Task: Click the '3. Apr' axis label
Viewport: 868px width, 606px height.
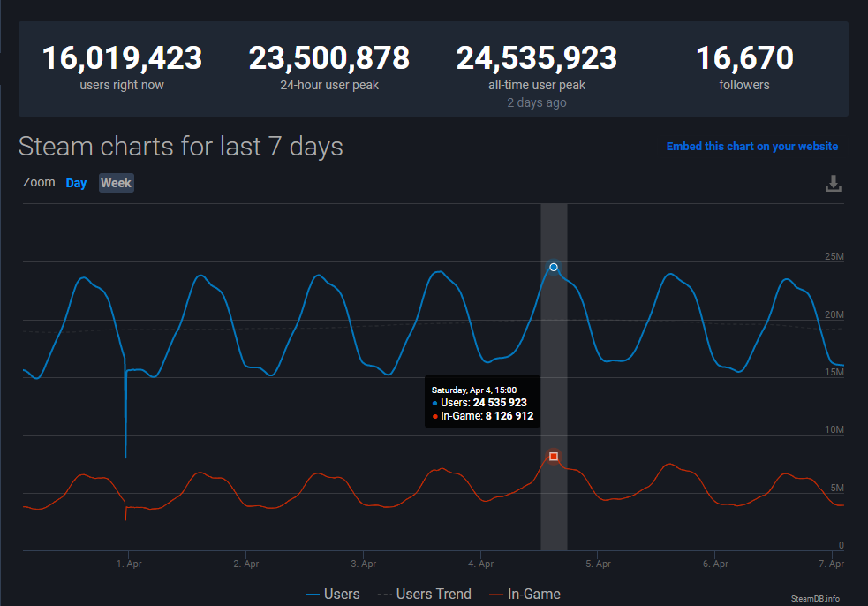Action: pos(363,564)
